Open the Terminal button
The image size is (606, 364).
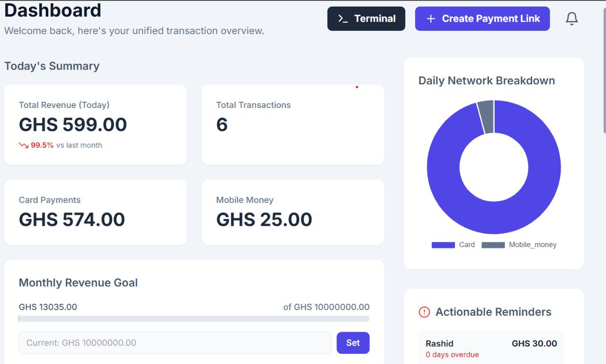pos(366,18)
